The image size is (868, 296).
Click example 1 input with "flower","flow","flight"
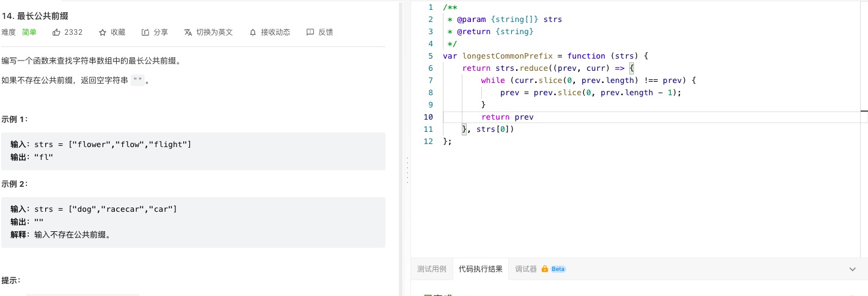(x=101, y=145)
